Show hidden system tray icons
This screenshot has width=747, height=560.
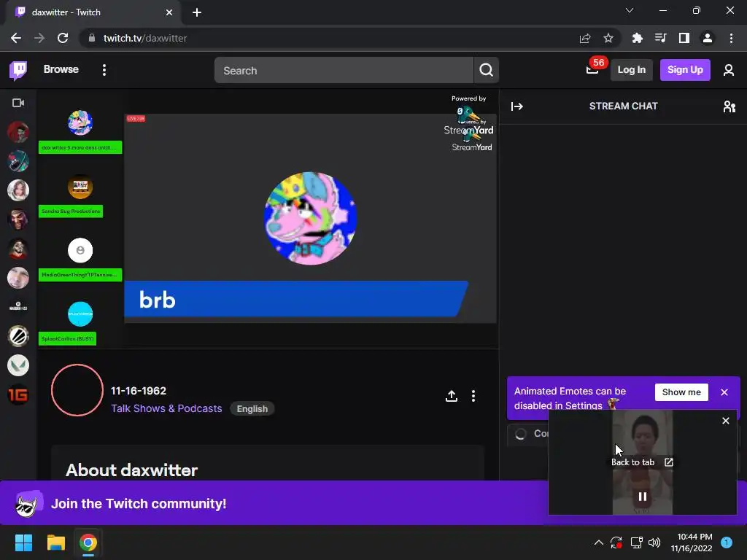599,542
